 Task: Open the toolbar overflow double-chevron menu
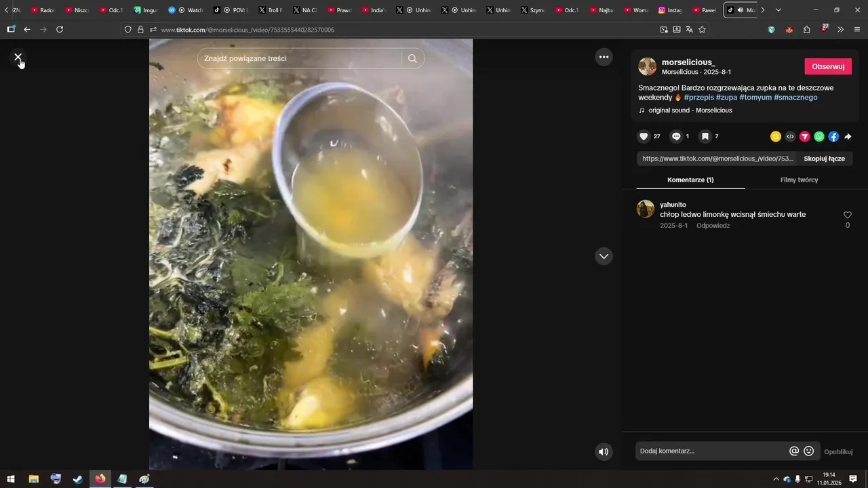coord(841,30)
